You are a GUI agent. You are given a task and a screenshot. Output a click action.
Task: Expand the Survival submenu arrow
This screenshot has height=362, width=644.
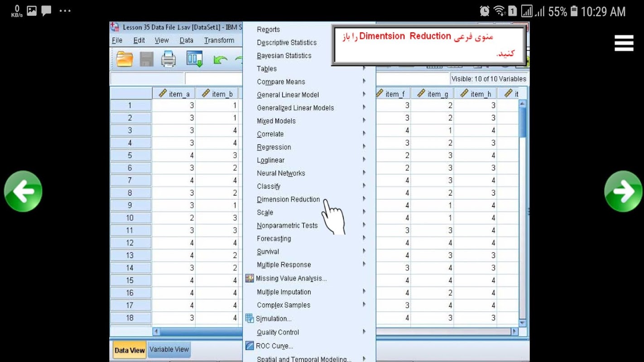click(364, 252)
